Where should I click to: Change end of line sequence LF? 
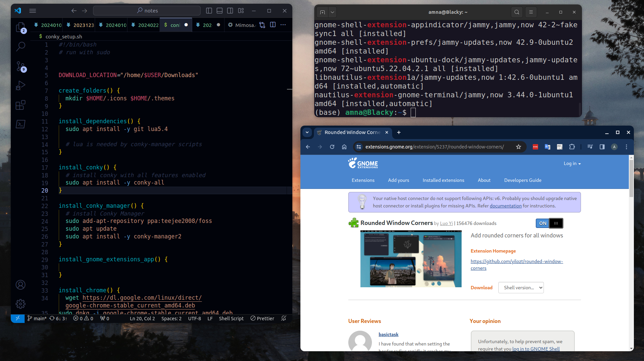pos(210,318)
